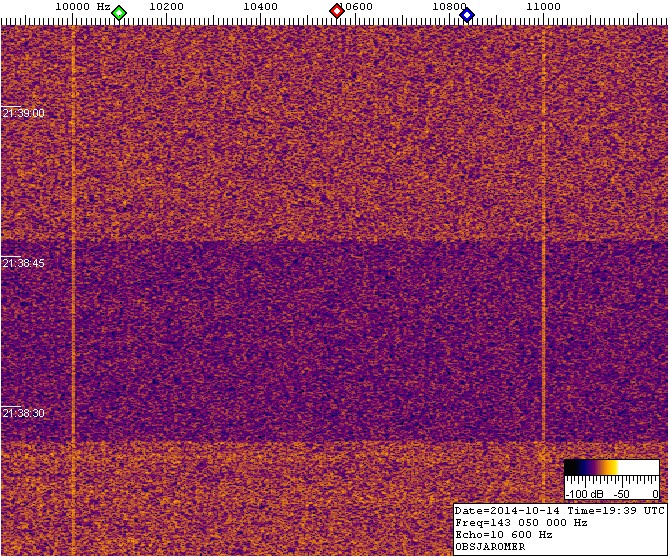Click the blue diamond frequency marker
Screen dimensions: 669x557
click(x=466, y=13)
